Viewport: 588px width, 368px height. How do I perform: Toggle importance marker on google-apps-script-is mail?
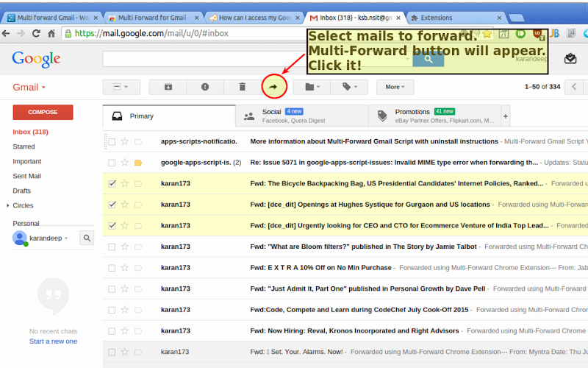click(x=138, y=163)
